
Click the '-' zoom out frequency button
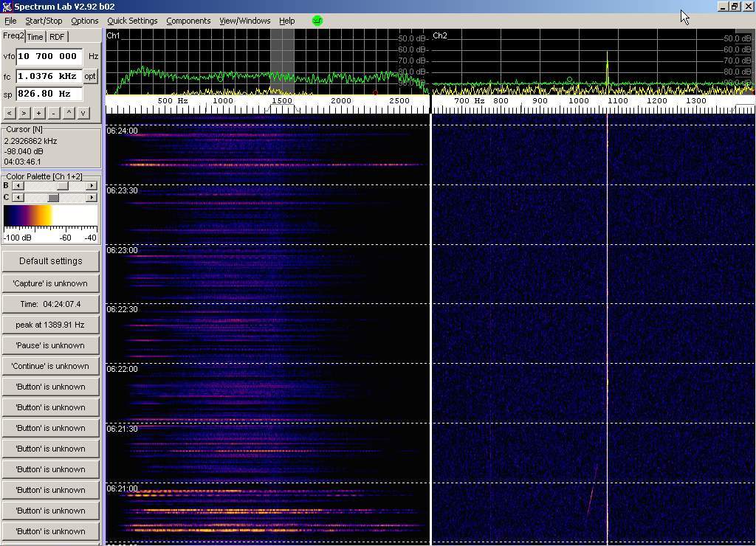(53, 113)
